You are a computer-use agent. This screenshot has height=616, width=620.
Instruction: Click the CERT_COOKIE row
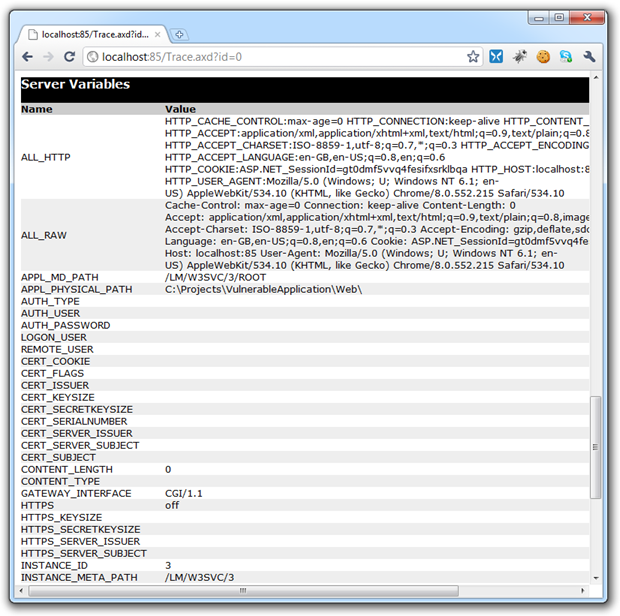pos(305,361)
